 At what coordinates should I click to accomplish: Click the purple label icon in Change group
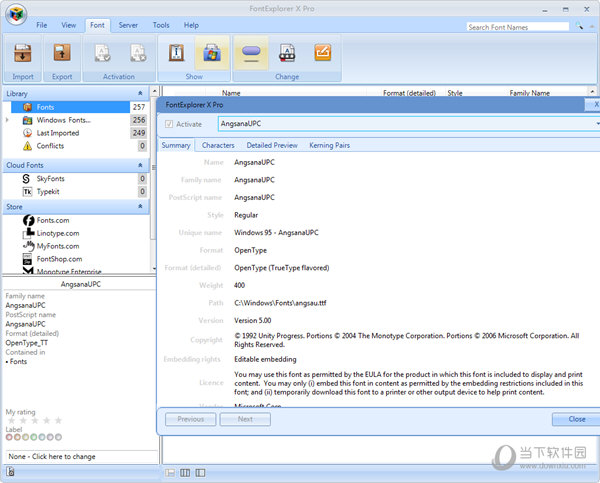click(251, 53)
